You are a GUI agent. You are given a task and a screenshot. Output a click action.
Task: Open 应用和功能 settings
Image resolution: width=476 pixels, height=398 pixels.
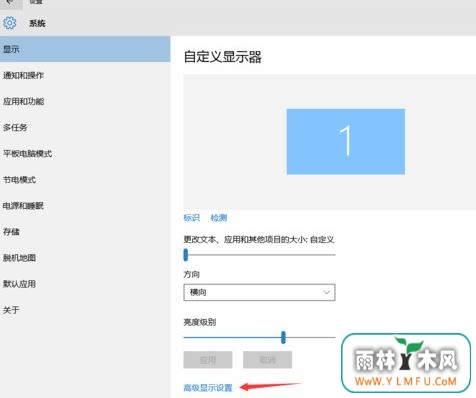pos(85,101)
